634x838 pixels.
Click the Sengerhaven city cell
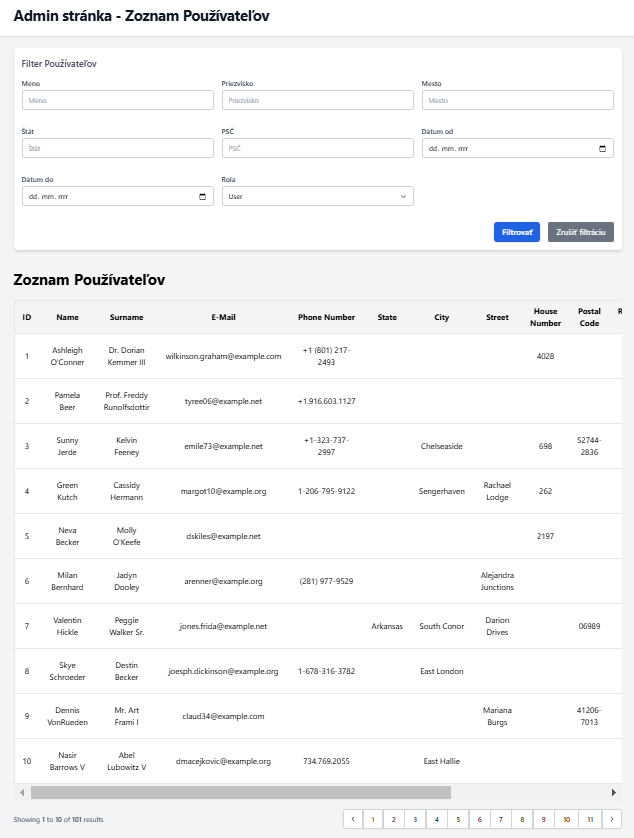coord(442,491)
